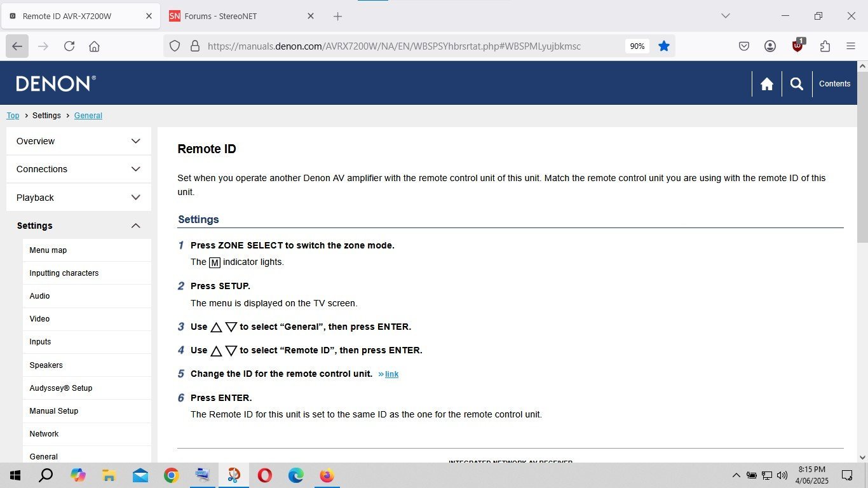Open the uBlock Origin extension popup

pyautogui.click(x=797, y=46)
